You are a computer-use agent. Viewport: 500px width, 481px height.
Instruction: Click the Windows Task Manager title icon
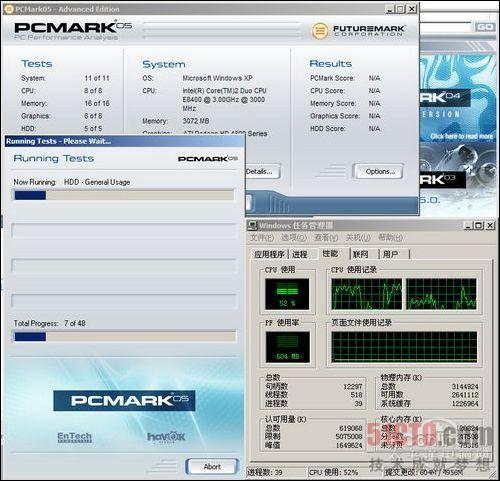253,226
